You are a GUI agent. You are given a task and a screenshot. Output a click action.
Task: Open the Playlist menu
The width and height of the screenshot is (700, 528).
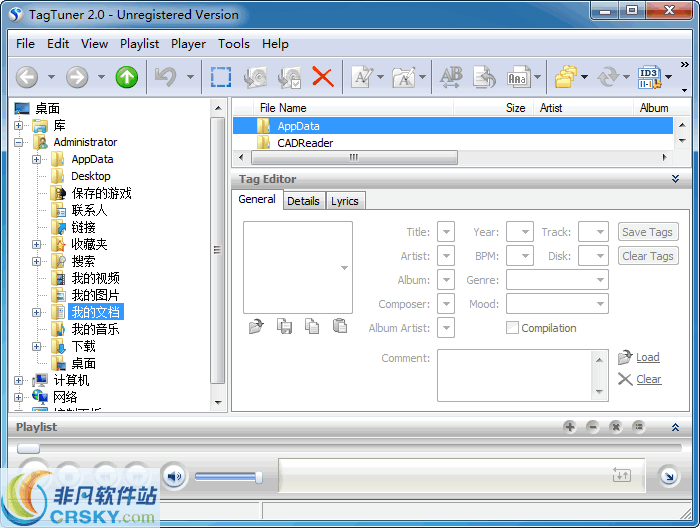[139, 44]
